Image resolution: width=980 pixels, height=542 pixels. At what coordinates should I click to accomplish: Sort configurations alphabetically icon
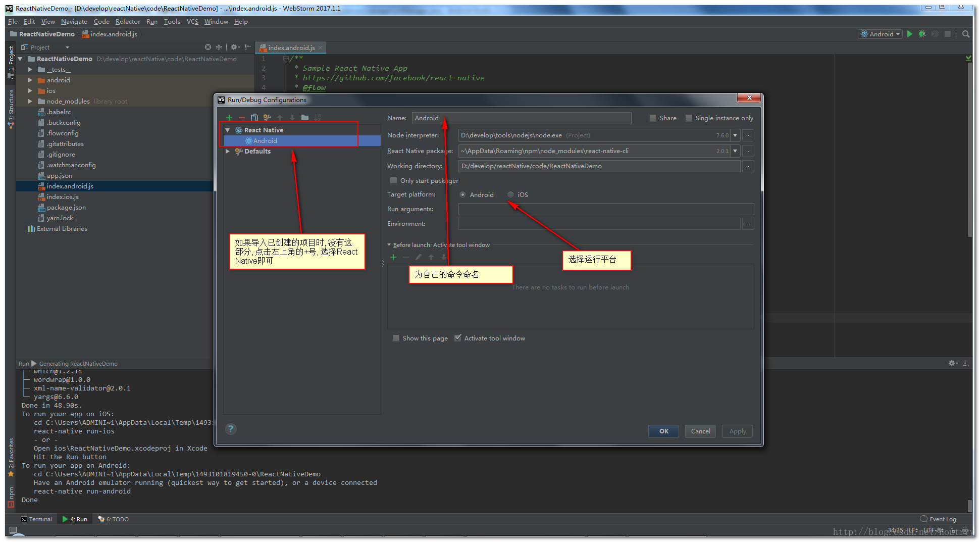click(x=318, y=118)
